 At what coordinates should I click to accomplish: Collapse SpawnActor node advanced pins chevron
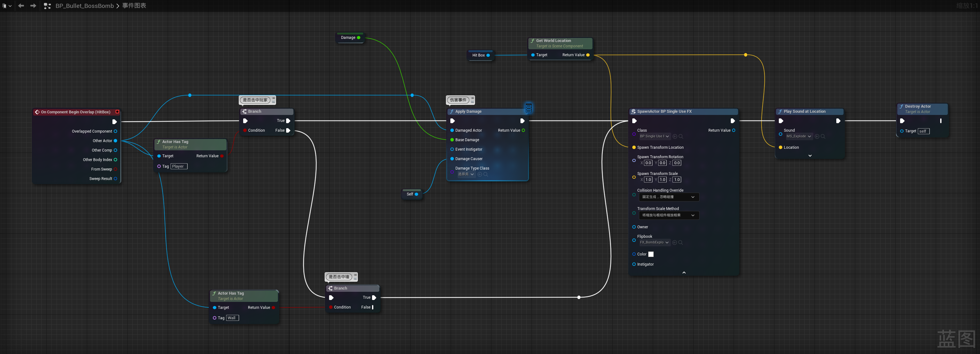point(684,273)
